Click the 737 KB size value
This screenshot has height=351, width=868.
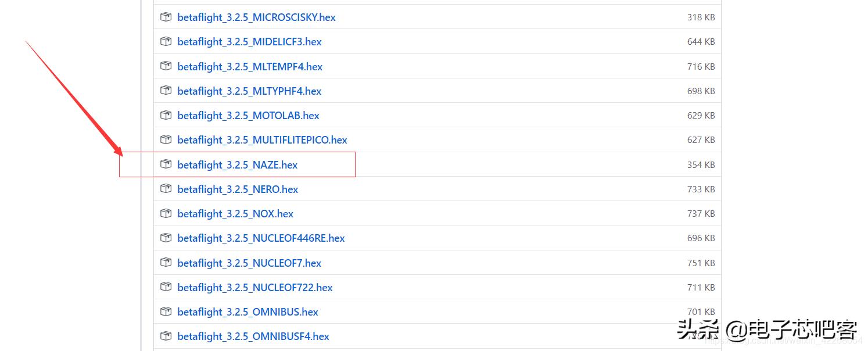pyautogui.click(x=701, y=214)
